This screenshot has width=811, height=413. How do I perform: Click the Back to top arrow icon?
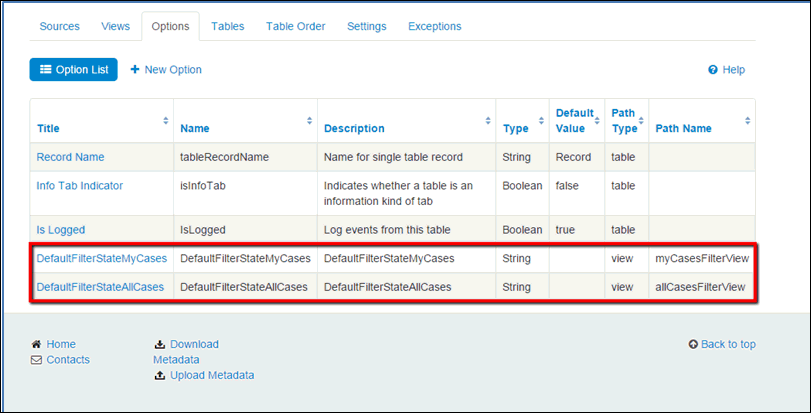point(693,344)
